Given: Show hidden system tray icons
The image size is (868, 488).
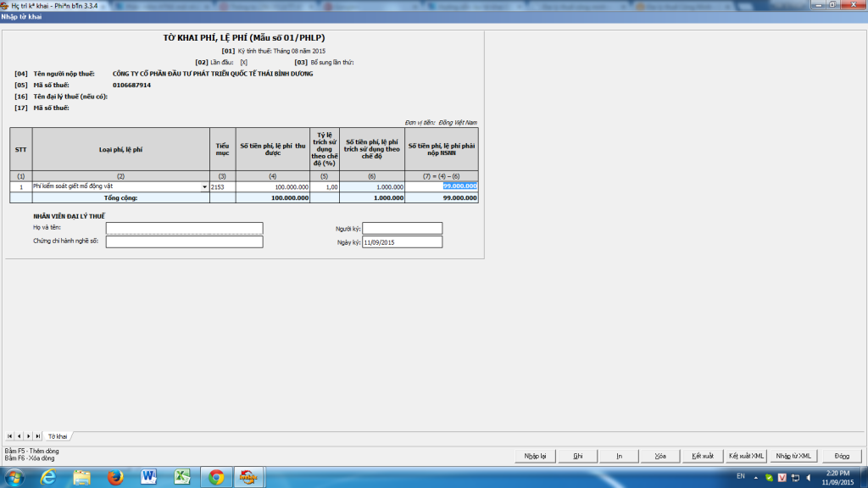Looking at the screenshot, I should pos(755,478).
